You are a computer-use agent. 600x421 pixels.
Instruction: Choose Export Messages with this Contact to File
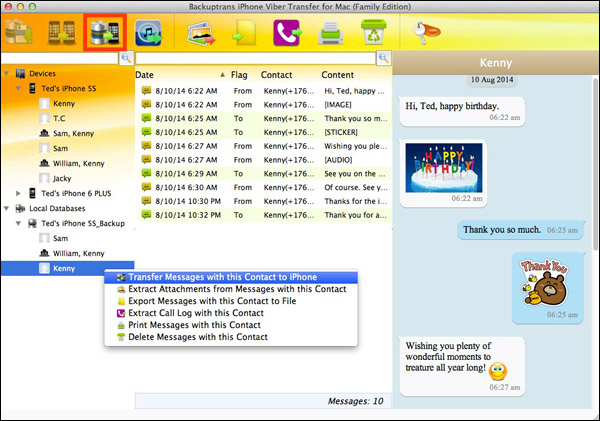pos(231,301)
